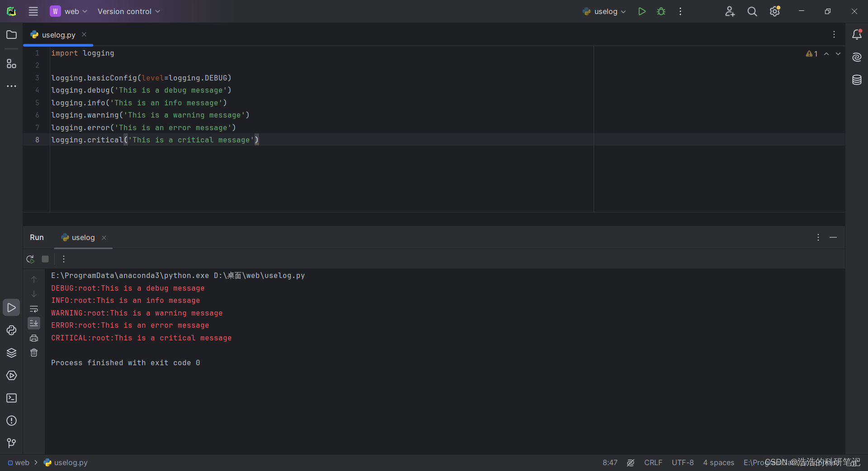Click the logging.critical code line
This screenshot has width=868, height=471.
point(155,140)
